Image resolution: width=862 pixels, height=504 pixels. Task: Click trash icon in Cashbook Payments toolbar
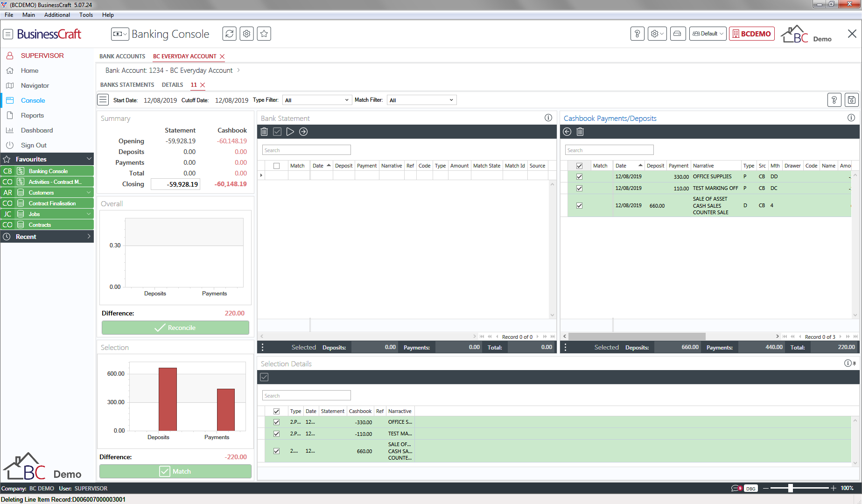[580, 132]
